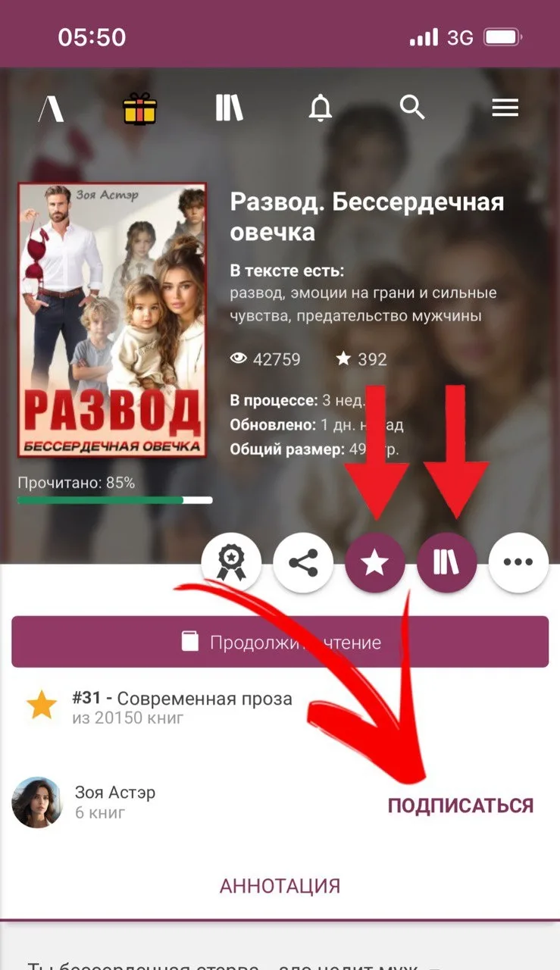Open the search magnifier

click(x=413, y=108)
